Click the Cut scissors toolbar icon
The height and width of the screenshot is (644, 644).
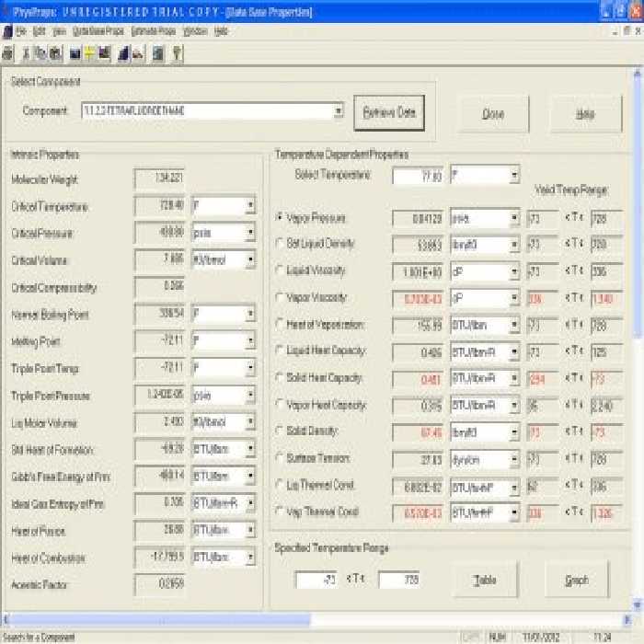[26, 53]
